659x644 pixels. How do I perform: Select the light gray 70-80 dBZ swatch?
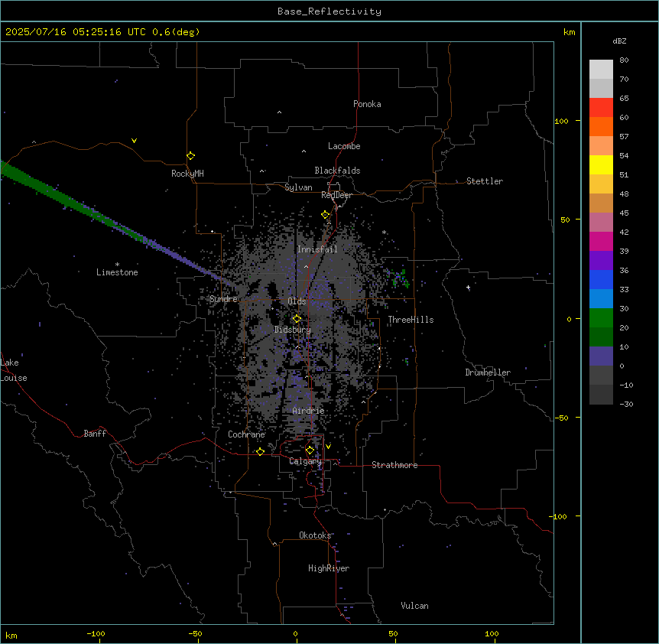(x=601, y=70)
